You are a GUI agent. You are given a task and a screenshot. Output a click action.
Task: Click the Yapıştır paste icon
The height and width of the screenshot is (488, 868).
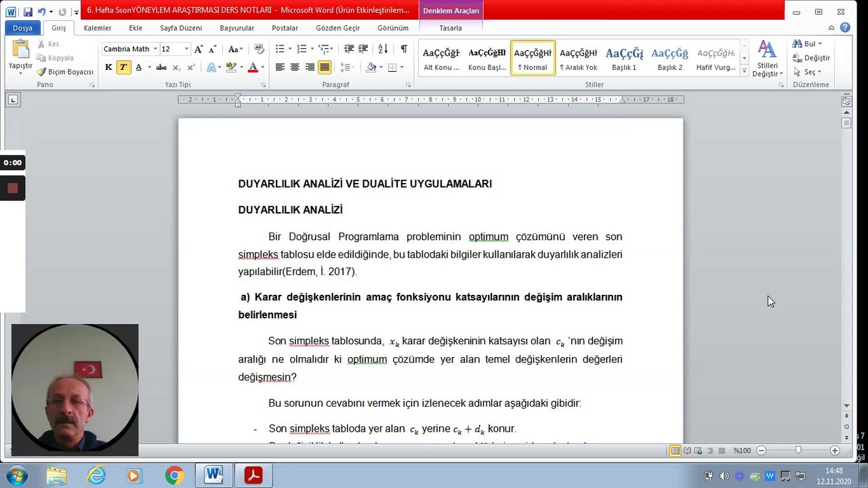pyautogui.click(x=20, y=49)
